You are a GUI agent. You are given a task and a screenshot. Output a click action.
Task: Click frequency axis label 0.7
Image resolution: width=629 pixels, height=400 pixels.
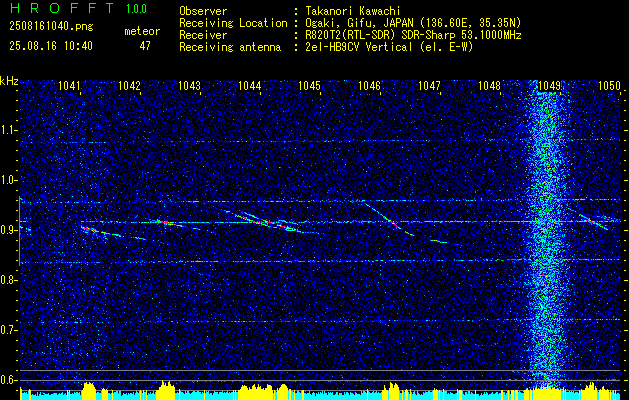click(x=7, y=330)
